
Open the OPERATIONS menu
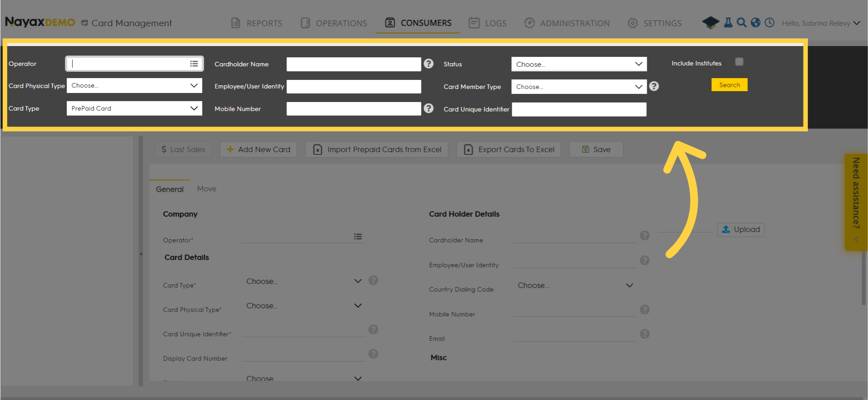tap(334, 23)
